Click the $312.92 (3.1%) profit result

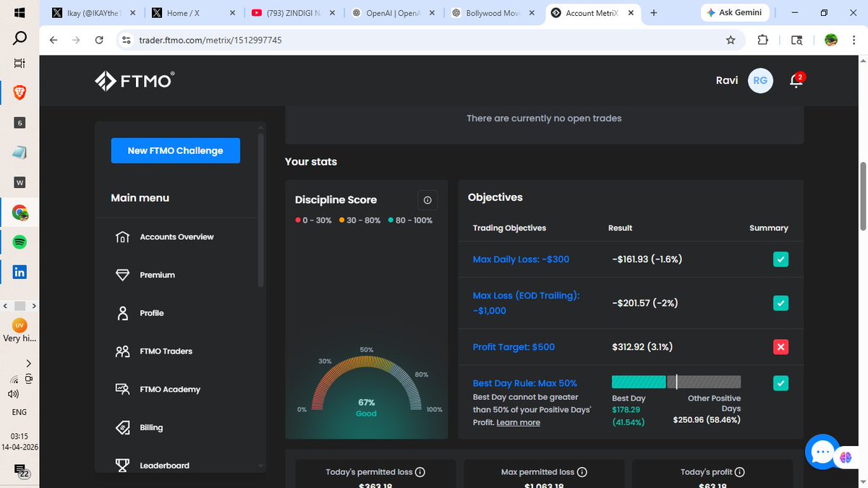click(642, 347)
